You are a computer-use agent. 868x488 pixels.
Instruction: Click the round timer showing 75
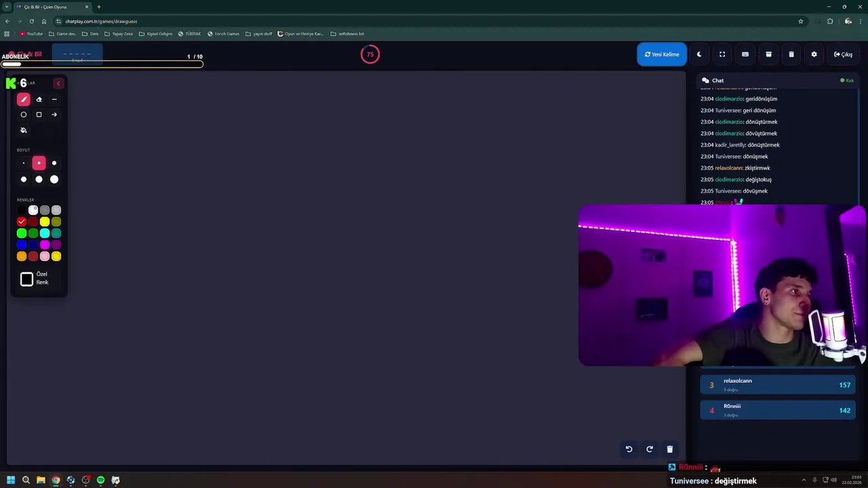tap(370, 54)
